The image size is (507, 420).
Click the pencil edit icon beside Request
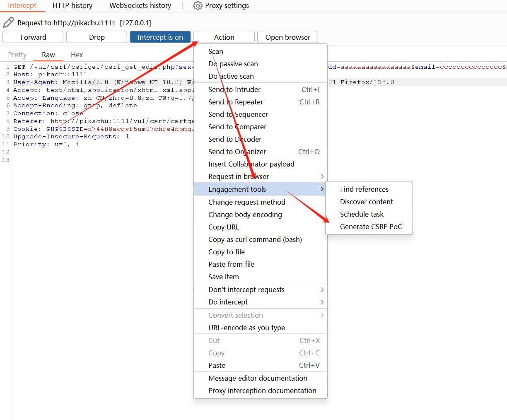click(x=8, y=22)
